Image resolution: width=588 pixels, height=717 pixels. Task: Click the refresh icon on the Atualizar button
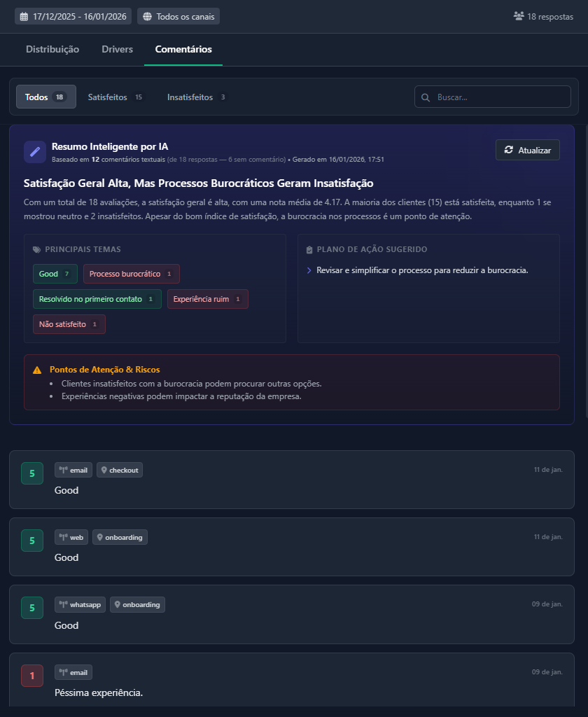[508, 150]
